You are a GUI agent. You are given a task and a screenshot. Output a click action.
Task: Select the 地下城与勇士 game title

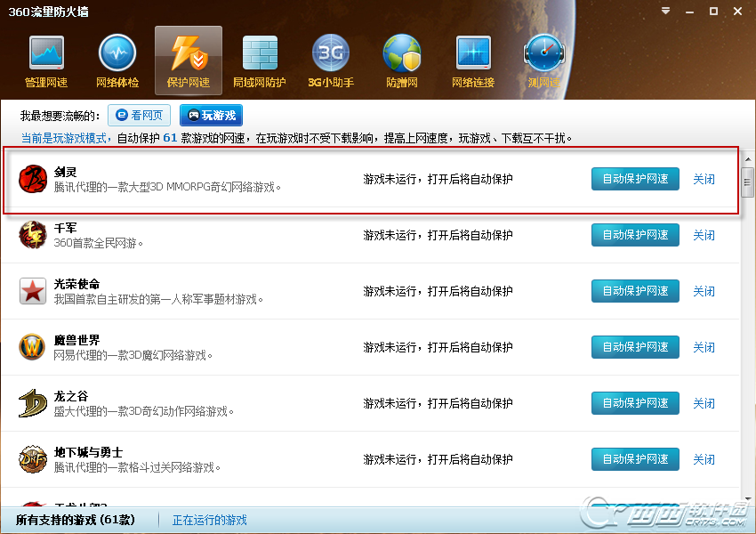point(88,451)
